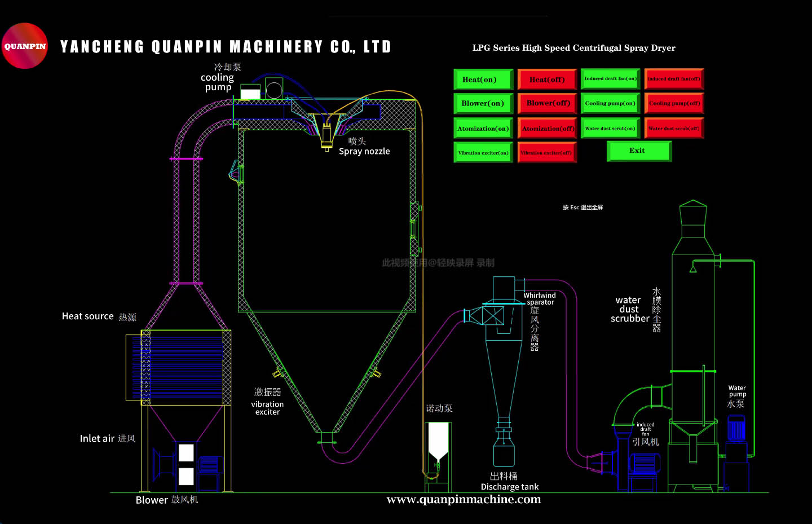Stop Cooling pump(off)
Screen dimensions: 812x524
pos(674,103)
